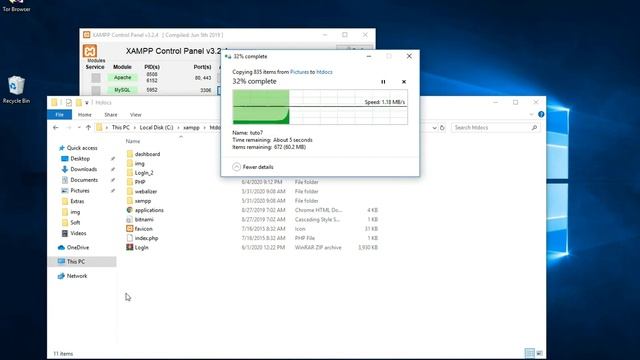
Task: Click the MySQL module label in XAMPP
Action: [x=122, y=90]
